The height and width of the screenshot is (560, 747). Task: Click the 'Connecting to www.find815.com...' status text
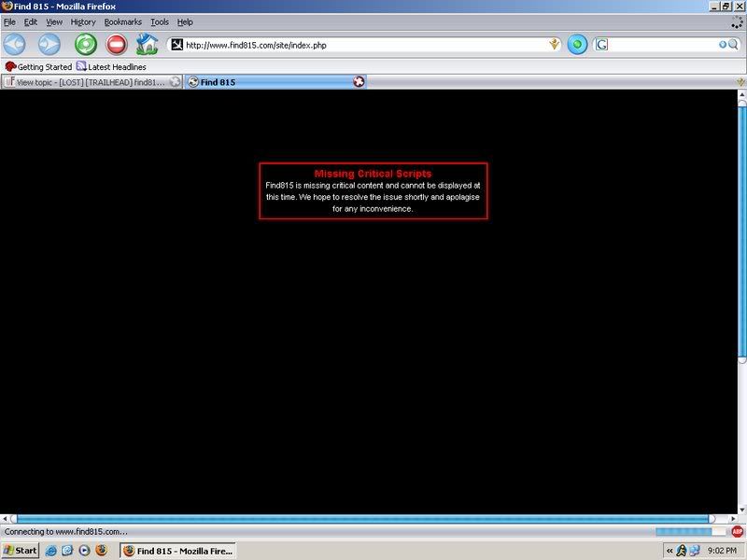(x=65, y=532)
